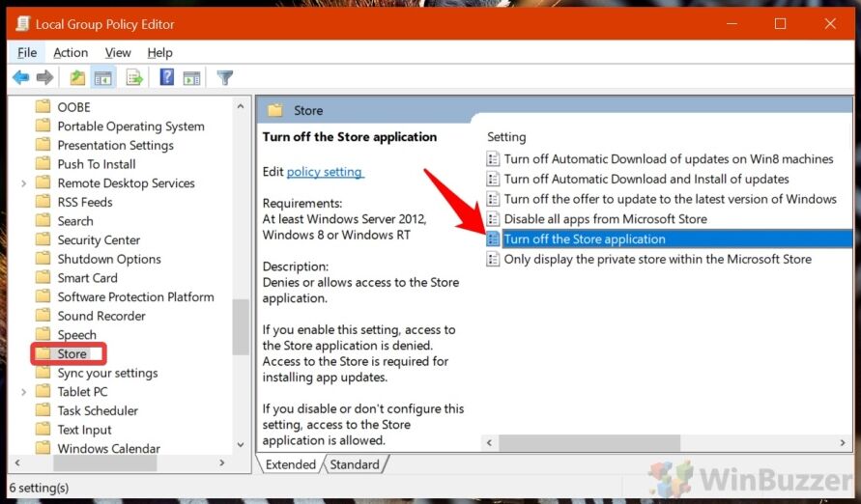This screenshot has height=504, width=861.
Task: Select Software Protection Platform in tree
Action: coord(135,296)
